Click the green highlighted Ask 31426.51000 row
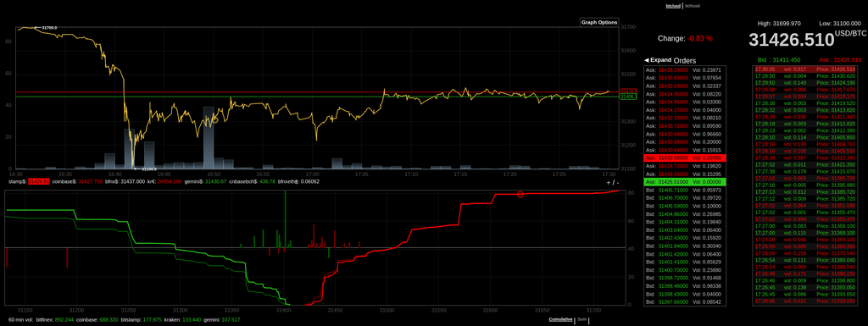Screen dimensions: 868x326 [685, 182]
